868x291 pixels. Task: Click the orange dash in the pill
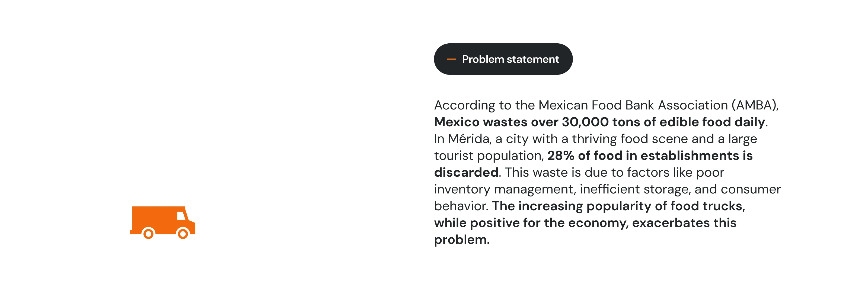click(x=451, y=59)
